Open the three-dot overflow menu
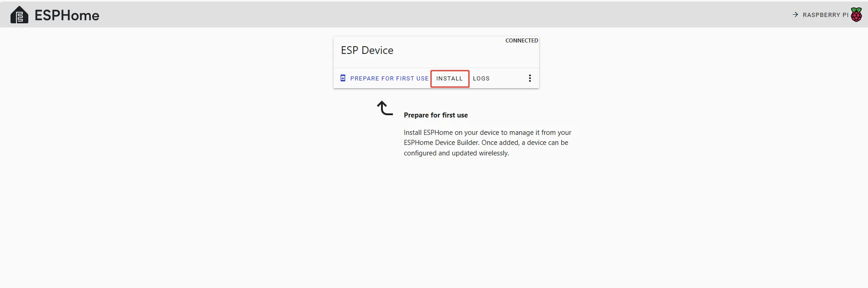This screenshot has width=868, height=288. pos(530,78)
